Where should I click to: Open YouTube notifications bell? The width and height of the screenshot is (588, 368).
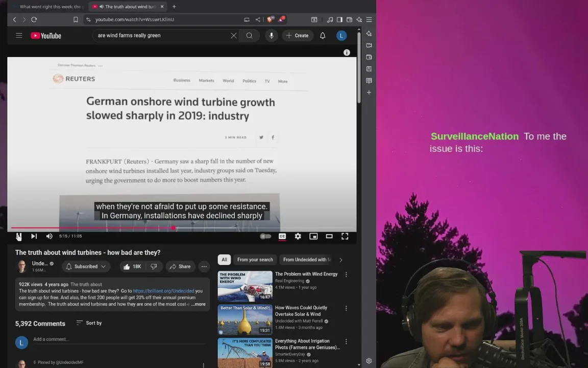coord(323,36)
